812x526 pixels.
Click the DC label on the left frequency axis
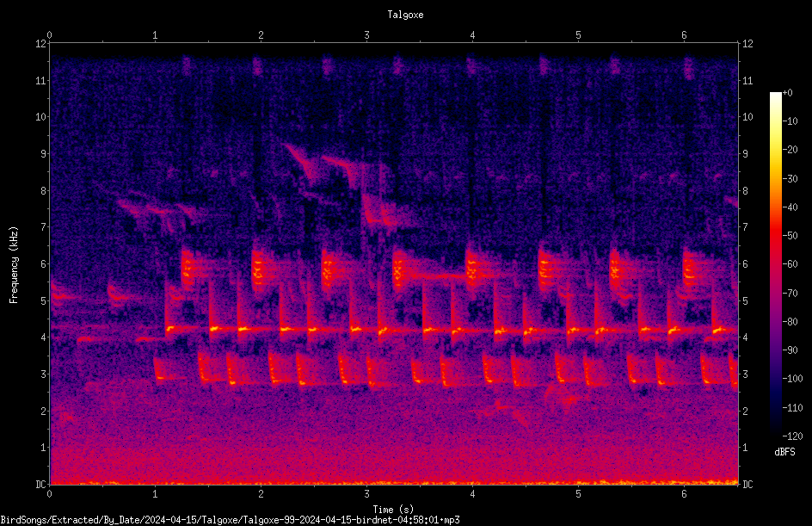(x=41, y=484)
